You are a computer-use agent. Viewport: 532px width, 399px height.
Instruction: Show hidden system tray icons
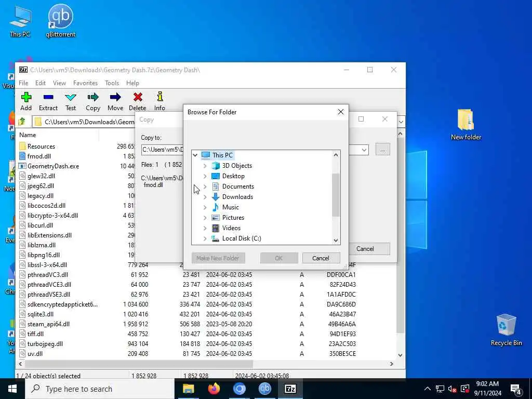coord(428,389)
